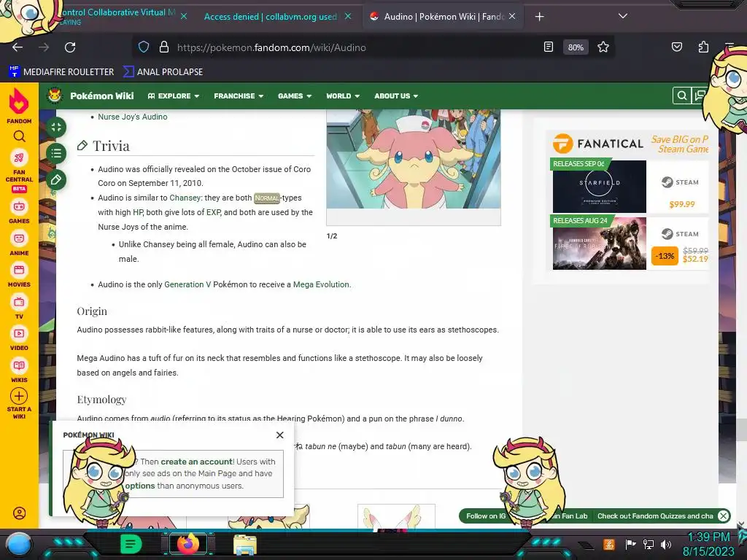Click the address bar URL field
This screenshot has height=560, width=747.
[357, 47]
